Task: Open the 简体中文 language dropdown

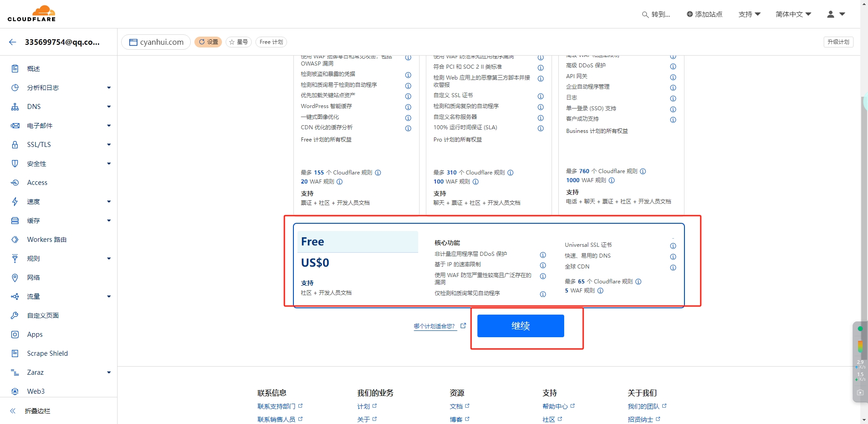Action: click(x=793, y=14)
